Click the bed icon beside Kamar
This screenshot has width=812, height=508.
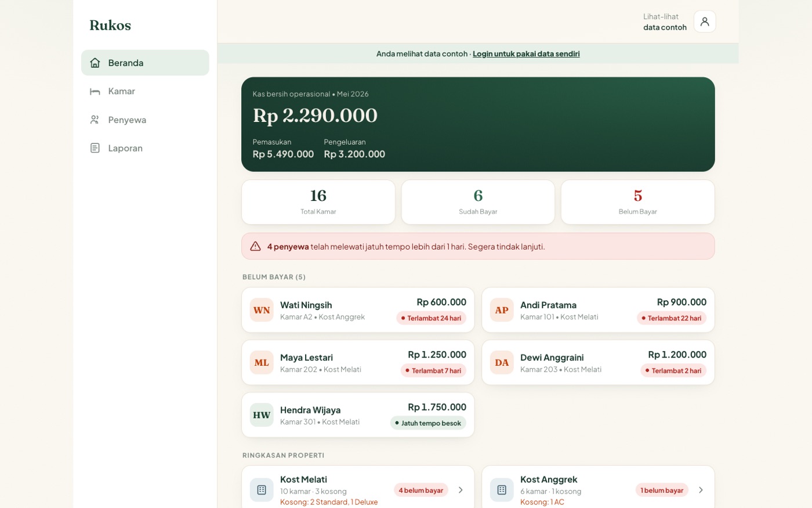pyautogui.click(x=95, y=91)
